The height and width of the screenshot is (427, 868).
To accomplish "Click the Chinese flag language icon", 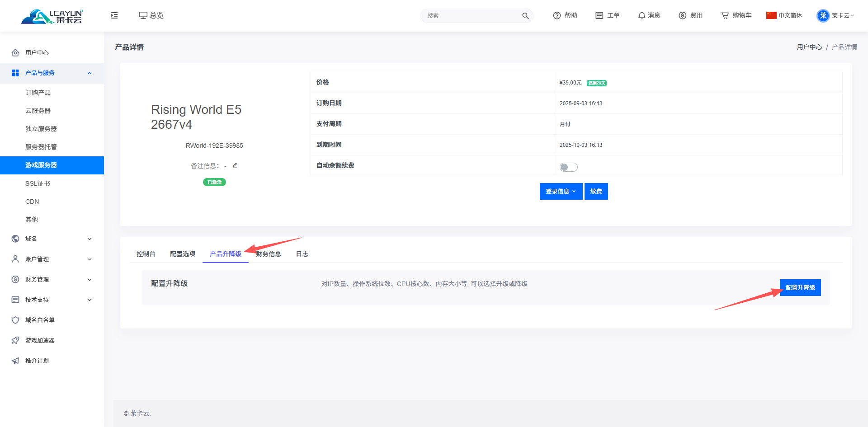I will (x=771, y=15).
